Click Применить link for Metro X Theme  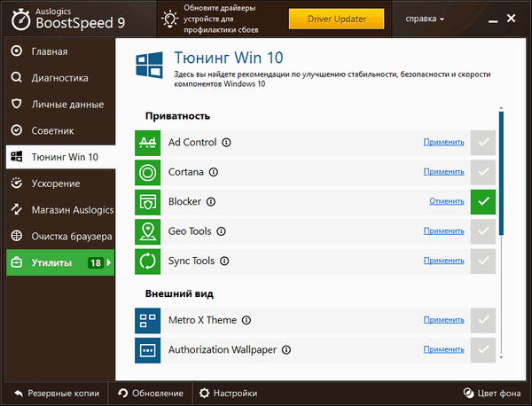[x=444, y=319]
